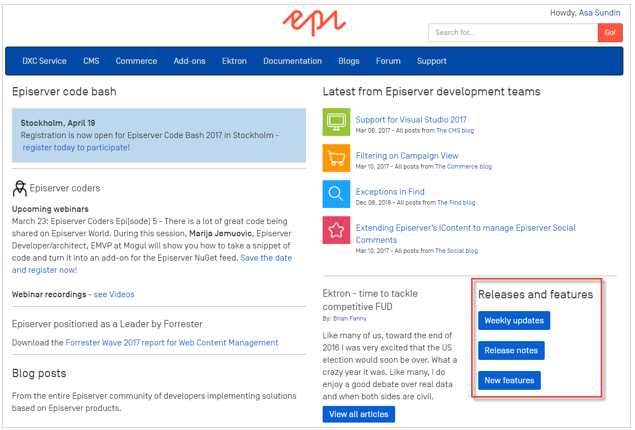The image size is (635, 430).
Task: Open the DXC Service menu item
Action: 44,61
